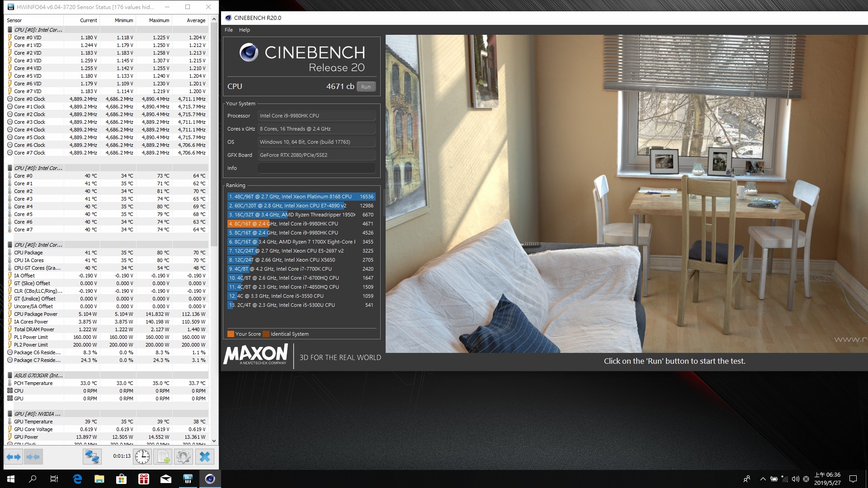Start logging sensors with the sheet-plus icon
The width and height of the screenshot is (868, 488).
tap(163, 457)
